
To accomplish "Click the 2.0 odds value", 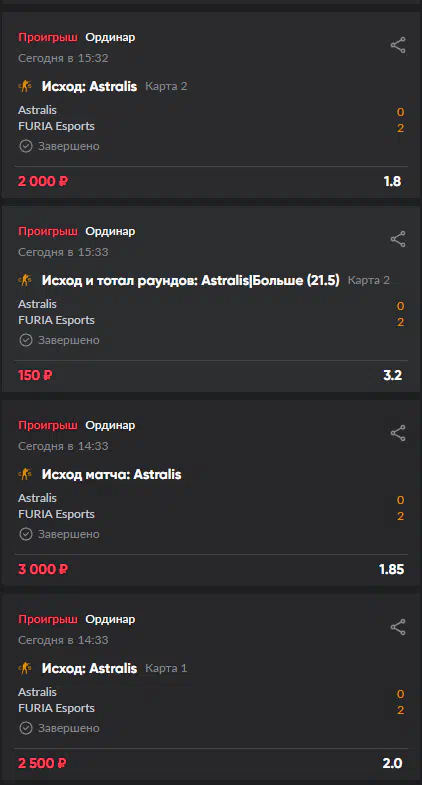I will coord(392,763).
